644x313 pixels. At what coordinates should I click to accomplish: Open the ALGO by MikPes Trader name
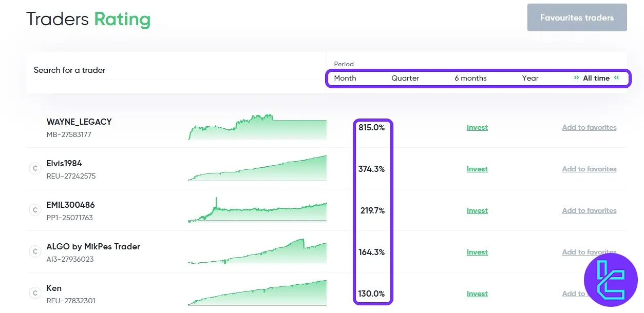click(x=93, y=246)
